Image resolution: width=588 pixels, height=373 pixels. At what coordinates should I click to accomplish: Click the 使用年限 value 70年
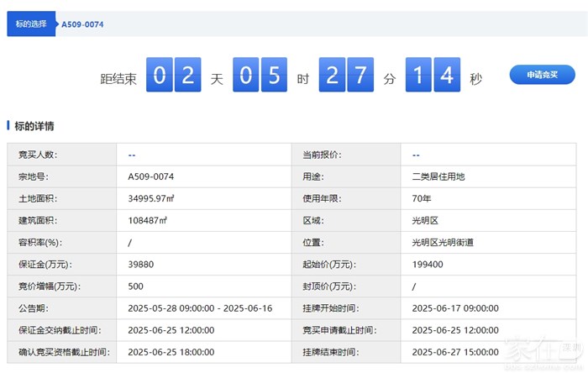tap(422, 198)
